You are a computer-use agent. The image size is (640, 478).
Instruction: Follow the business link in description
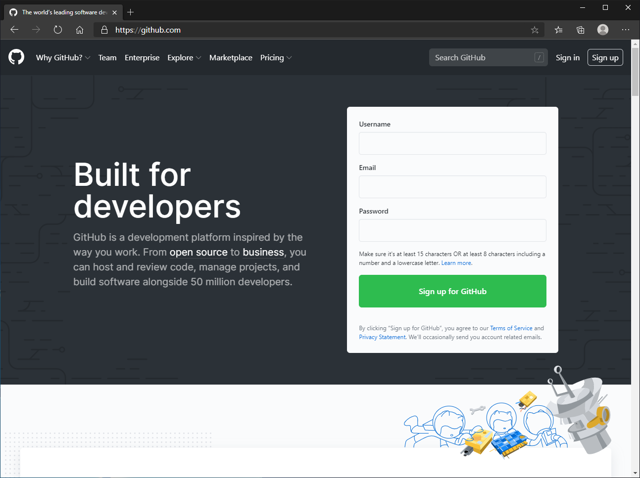click(x=263, y=252)
